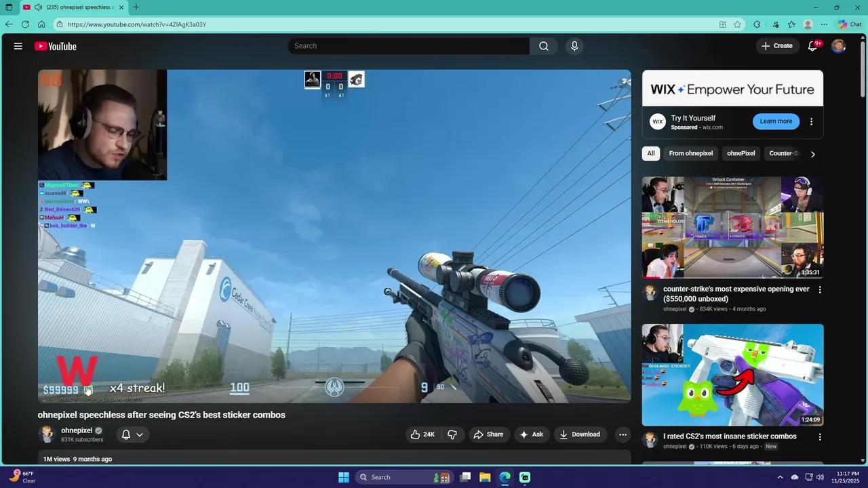Select the ohnePixel filter chip
The height and width of the screenshot is (488, 868).
pyautogui.click(x=741, y=153)
